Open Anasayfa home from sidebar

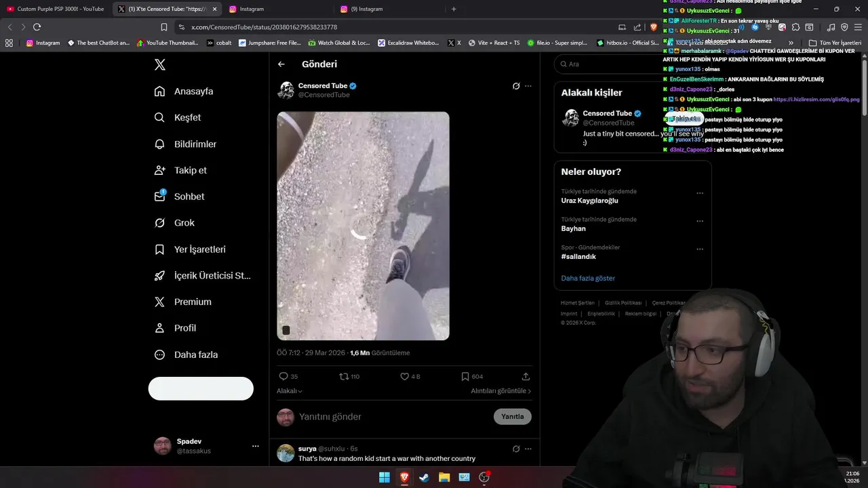184,91
